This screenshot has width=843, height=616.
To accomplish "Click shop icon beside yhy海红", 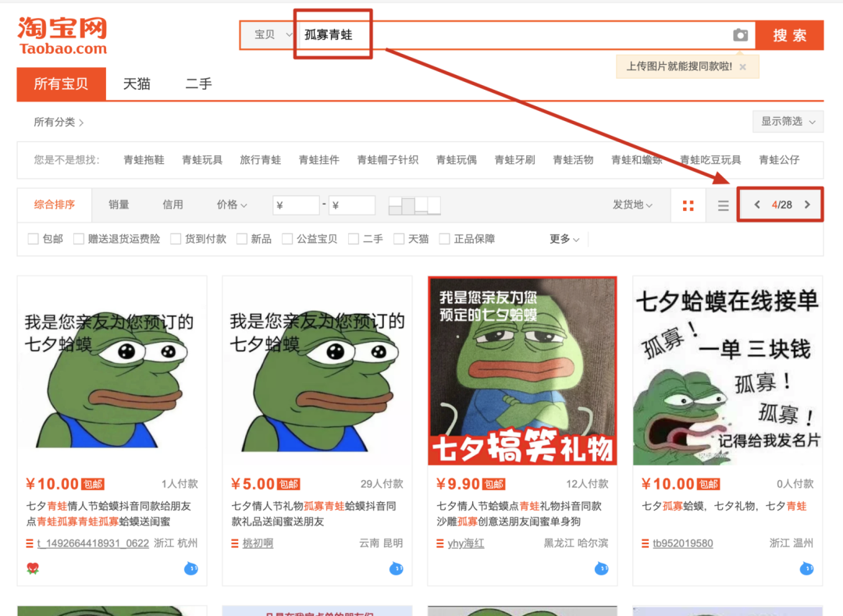I will [x=439, y=543].
